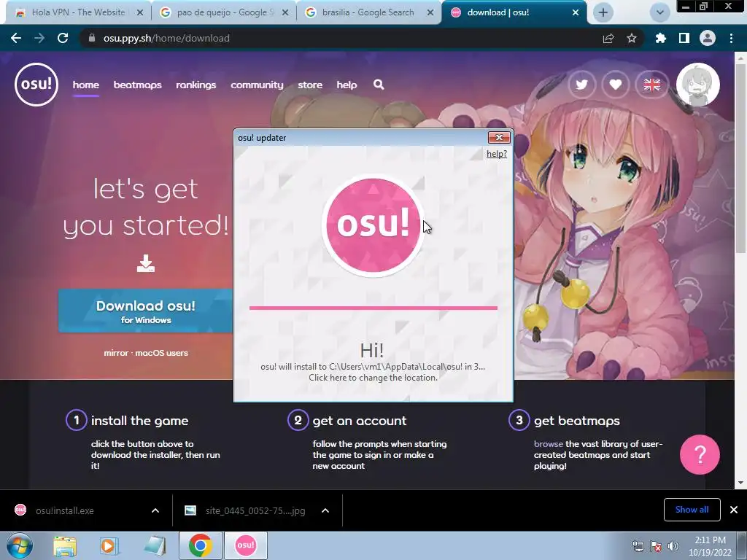
Task: Click the download arrow icon above button
Action: click(146, 263)
